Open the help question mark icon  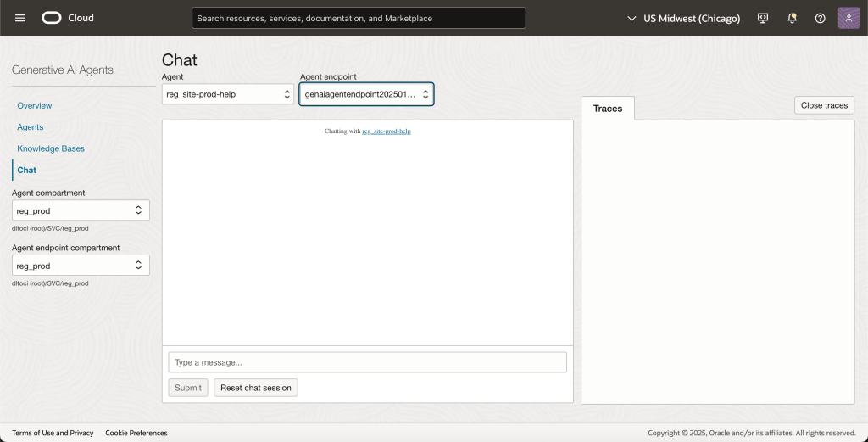click(820, 18)
